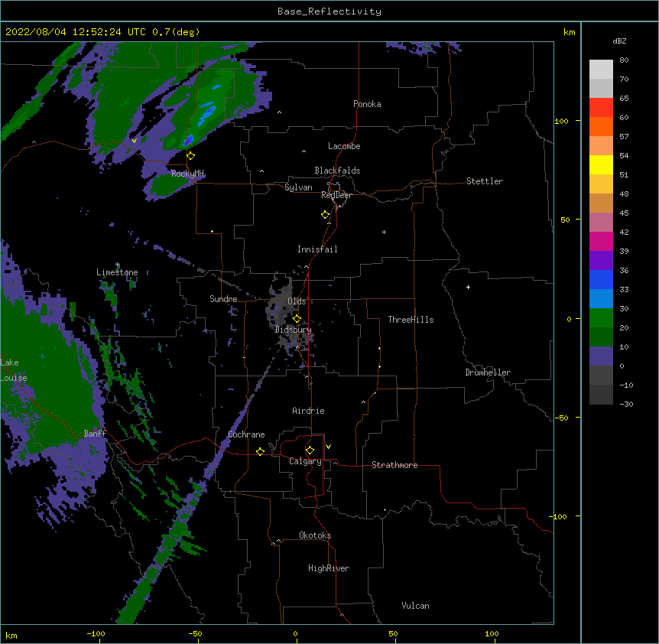This screenshot has height=644, width=659.
Task: Click the red 60-65 dBZ swatch
Action: click(x=601, y=108)
